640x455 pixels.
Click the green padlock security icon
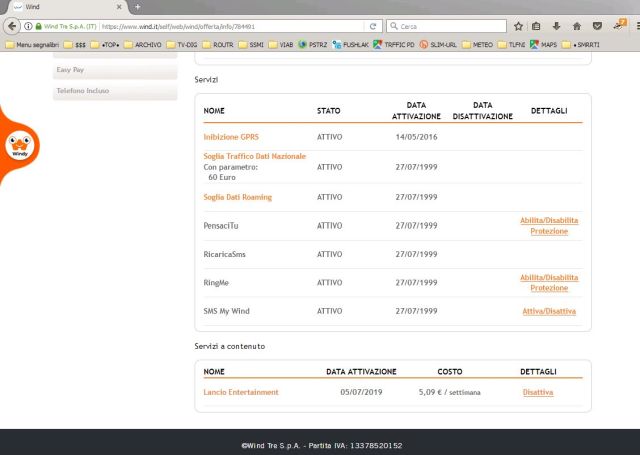point(38,26)
